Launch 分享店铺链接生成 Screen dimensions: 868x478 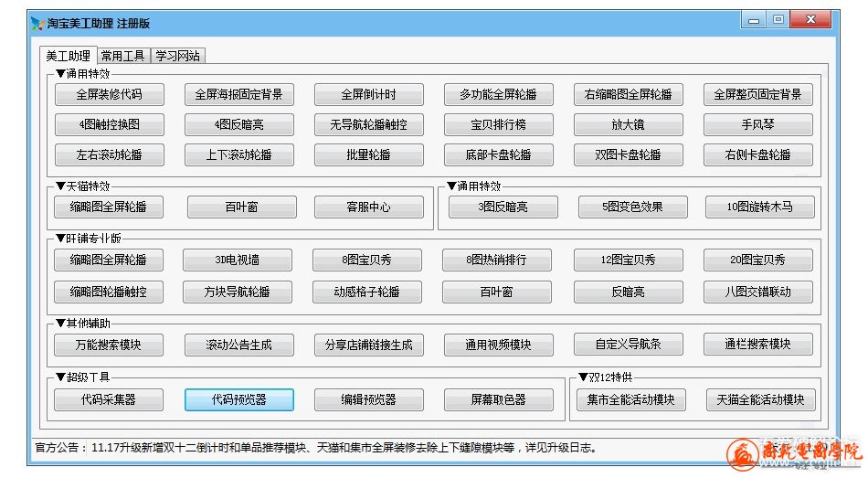(369, 345)
